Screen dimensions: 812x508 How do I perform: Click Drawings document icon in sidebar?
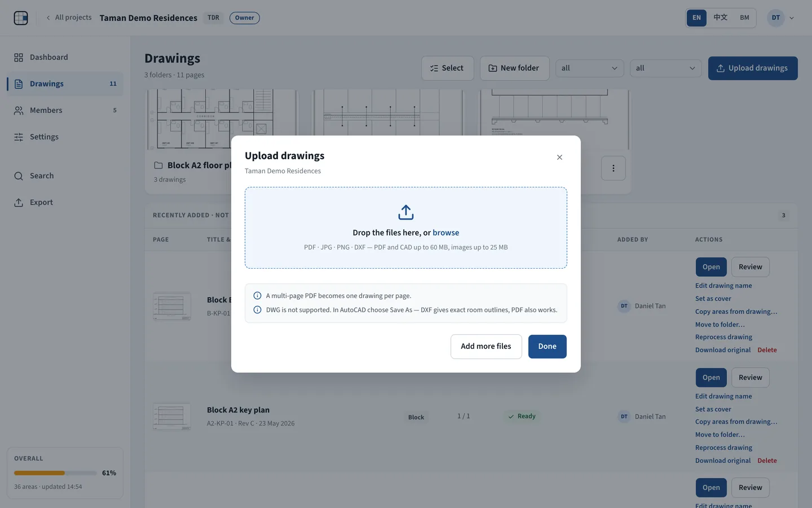(x=19, y=84)
